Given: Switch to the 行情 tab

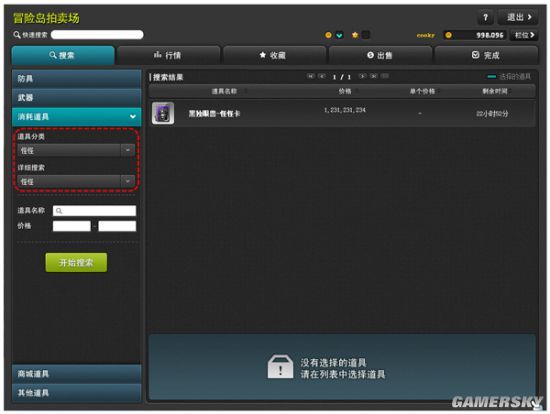Looking at the screenshot, I should (x=168, y=55).
